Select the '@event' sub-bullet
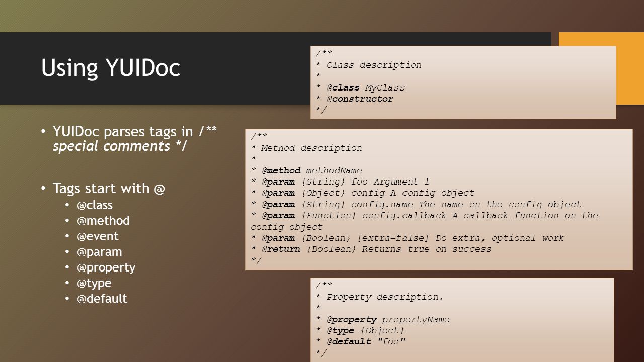644x362 pixels. 98,236
